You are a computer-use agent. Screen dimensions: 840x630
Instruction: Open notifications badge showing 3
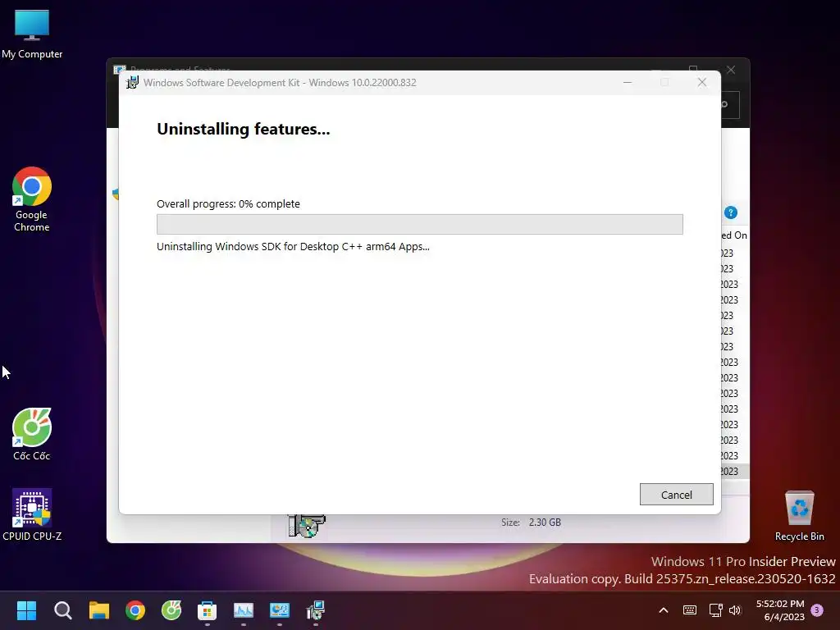coord(817,610)
